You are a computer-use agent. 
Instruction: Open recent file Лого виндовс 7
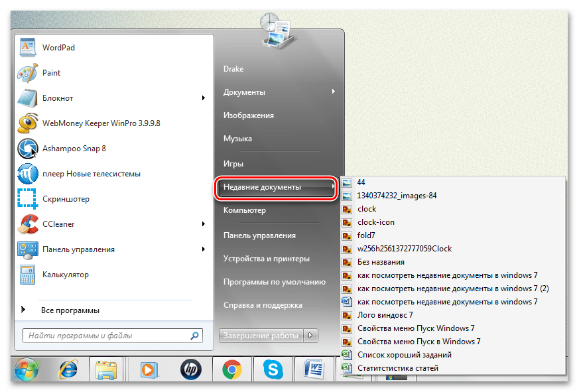385,315
